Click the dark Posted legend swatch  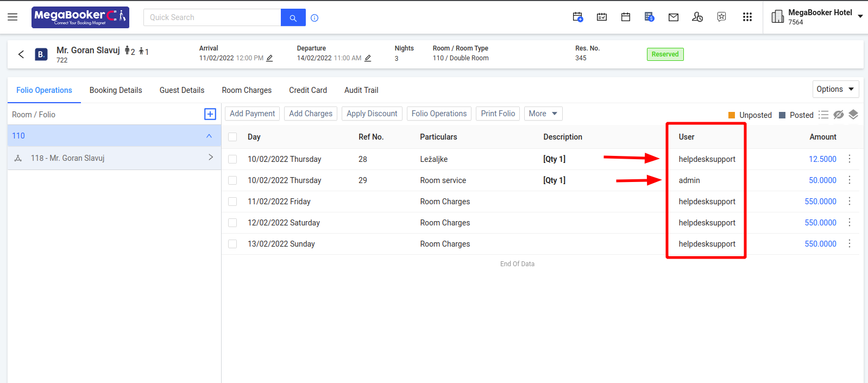click(x=782, y=115)
